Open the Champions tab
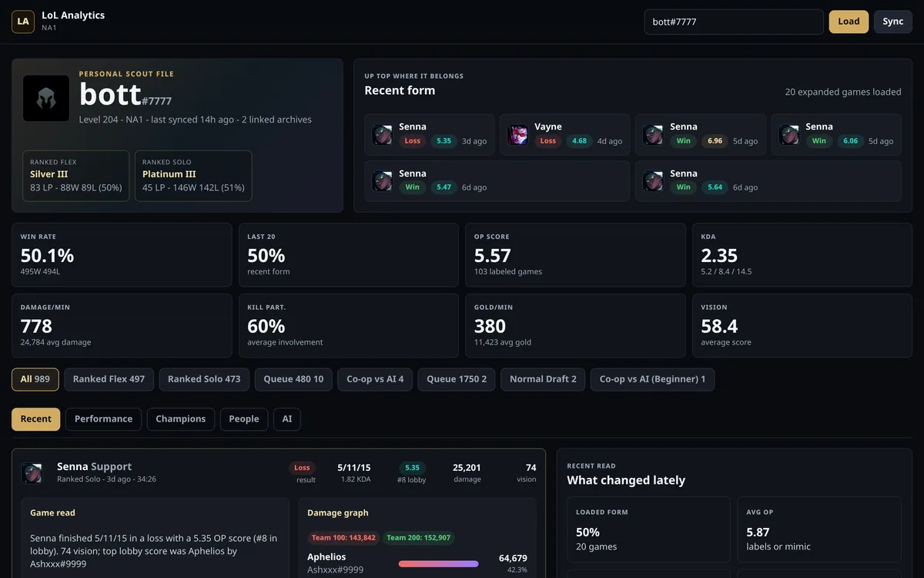This screenshot has width=924, height=578. pos(181,419)
